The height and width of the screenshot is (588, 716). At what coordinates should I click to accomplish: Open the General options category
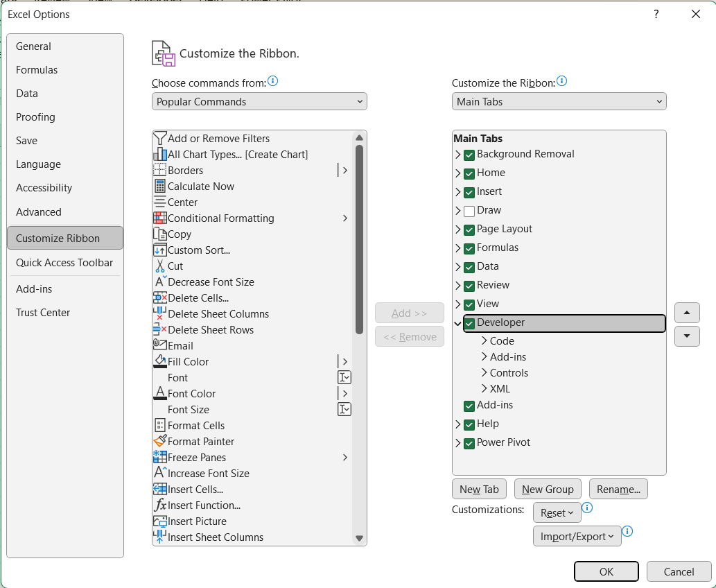pos(65,46)
